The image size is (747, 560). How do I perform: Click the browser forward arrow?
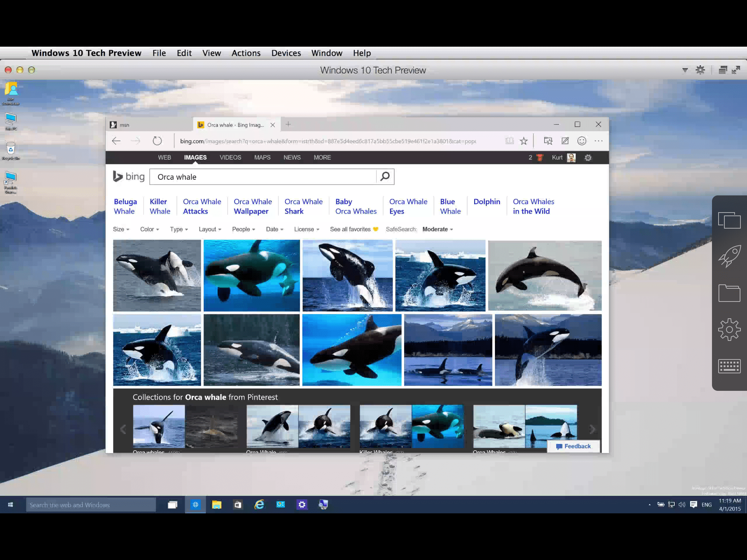[x=136, y=141]
